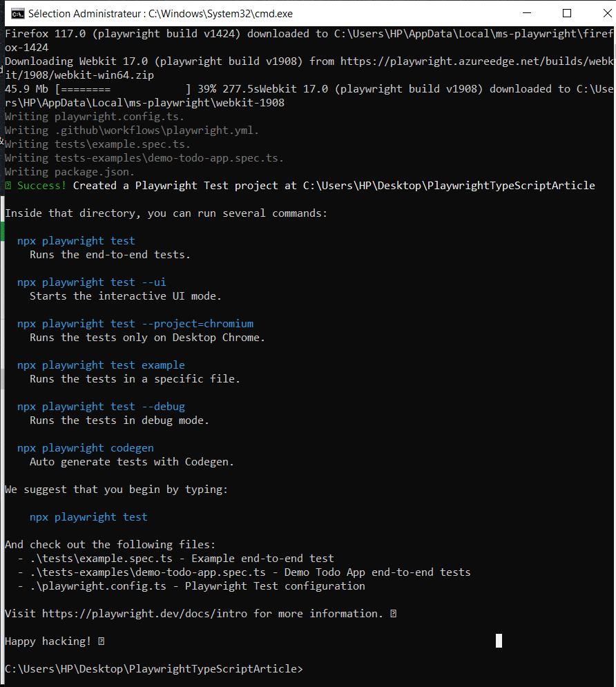This screenshot has width=616, height=687.
Task: Click the 'npx playwright test example' command
Action: 101,365
